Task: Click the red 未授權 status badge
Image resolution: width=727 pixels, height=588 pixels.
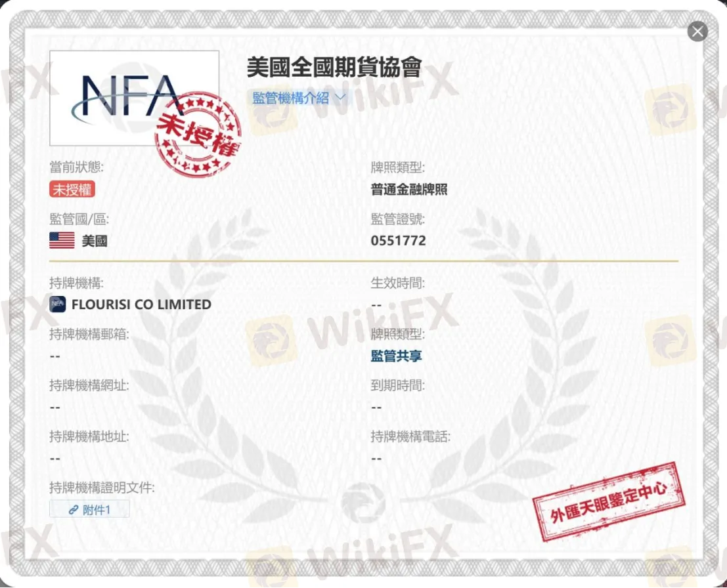Action: tap(72, 190)
